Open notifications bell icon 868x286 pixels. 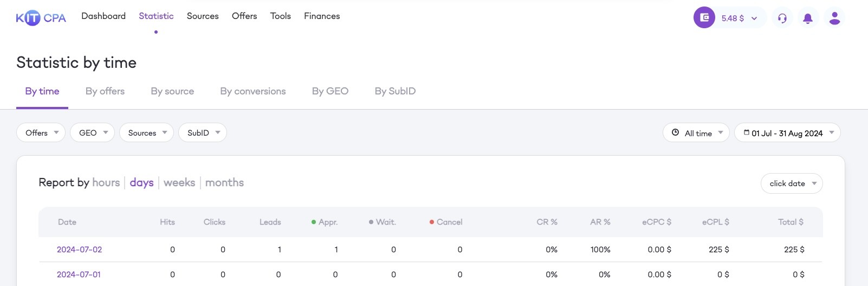tap(808, 18)
